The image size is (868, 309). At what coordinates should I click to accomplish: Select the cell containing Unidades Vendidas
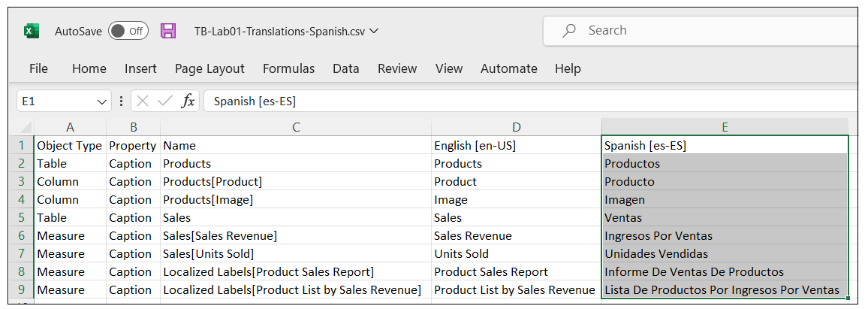click(725, 254)
